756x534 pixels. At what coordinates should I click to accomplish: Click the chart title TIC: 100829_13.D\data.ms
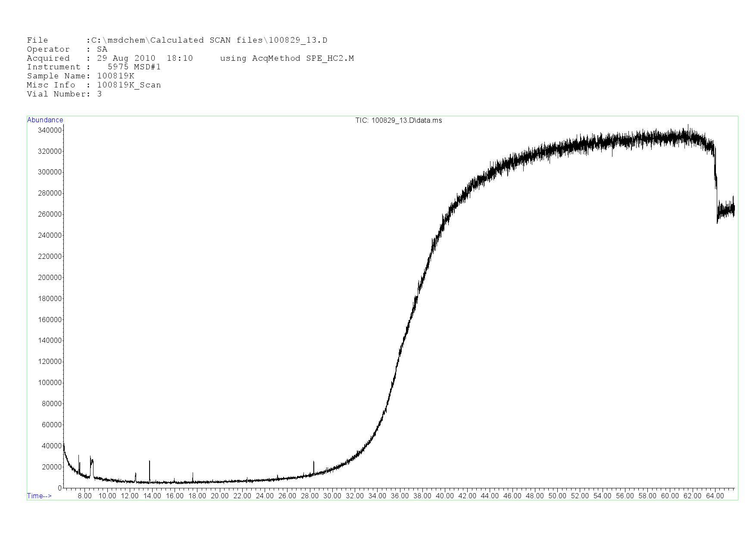[398, 121]
